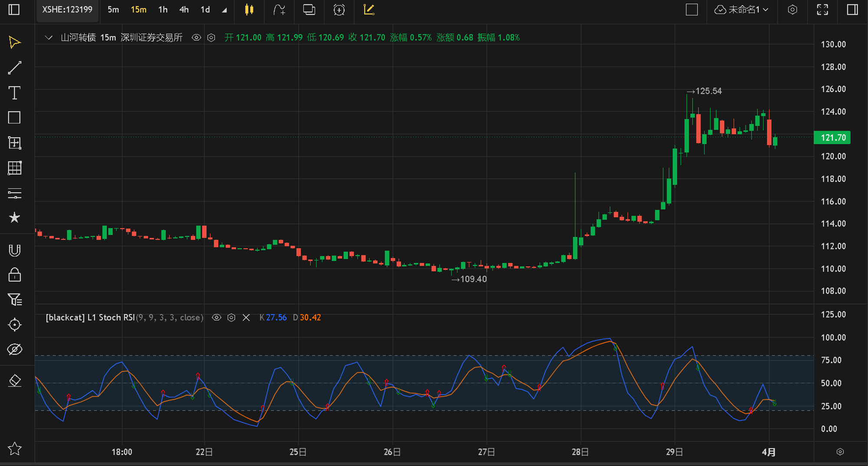Click current price label 121.70

(x=832, y=138)
